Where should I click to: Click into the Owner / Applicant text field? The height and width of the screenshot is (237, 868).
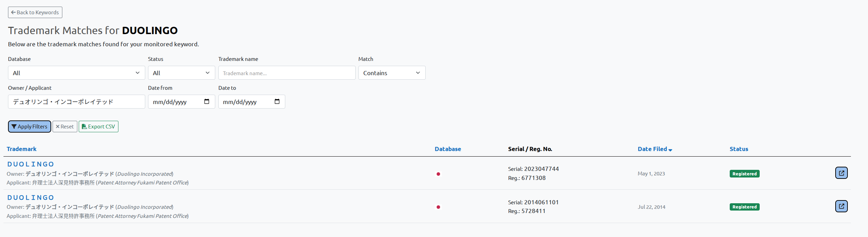coord(76,102)
